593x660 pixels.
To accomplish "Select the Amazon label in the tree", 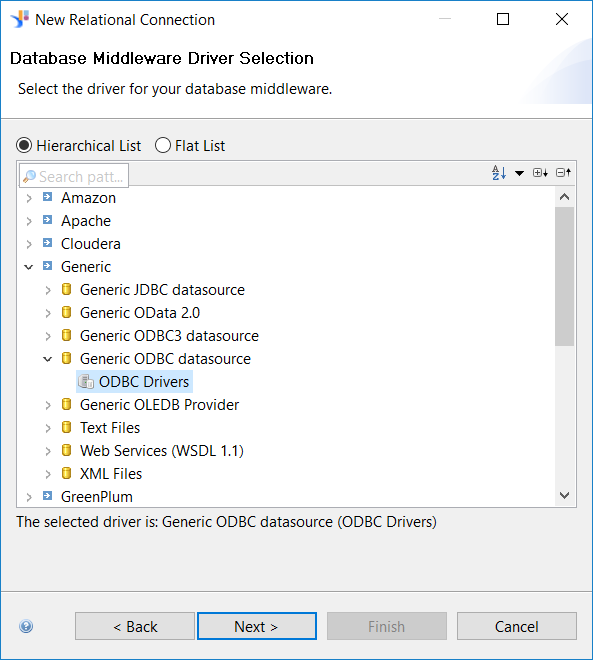I will 88,198.
